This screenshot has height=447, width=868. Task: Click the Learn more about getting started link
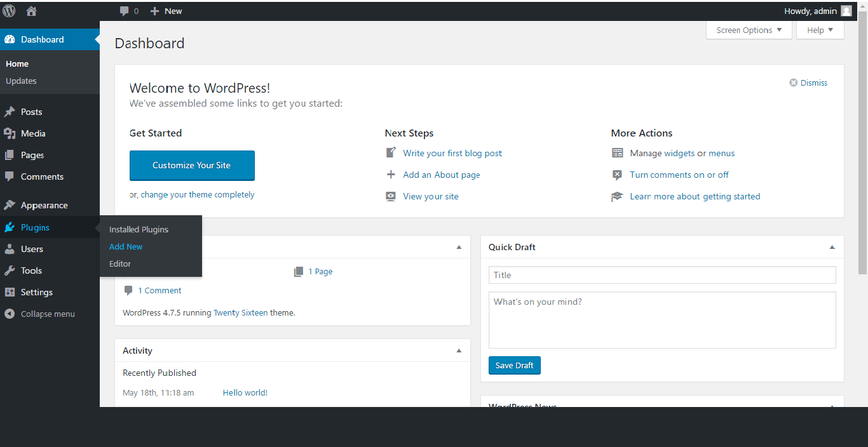[695, 196]
